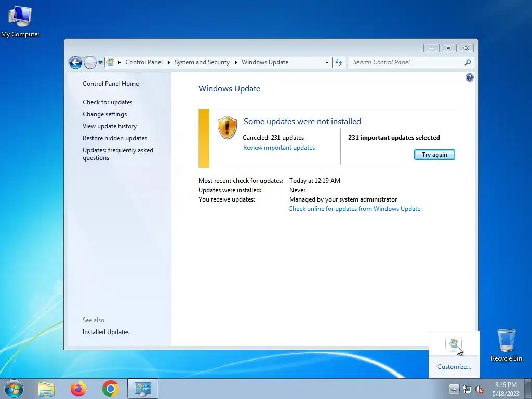Click 'Some updates were not installed' heading
Viewport: 532px width, 399px height.
[302, 122]
